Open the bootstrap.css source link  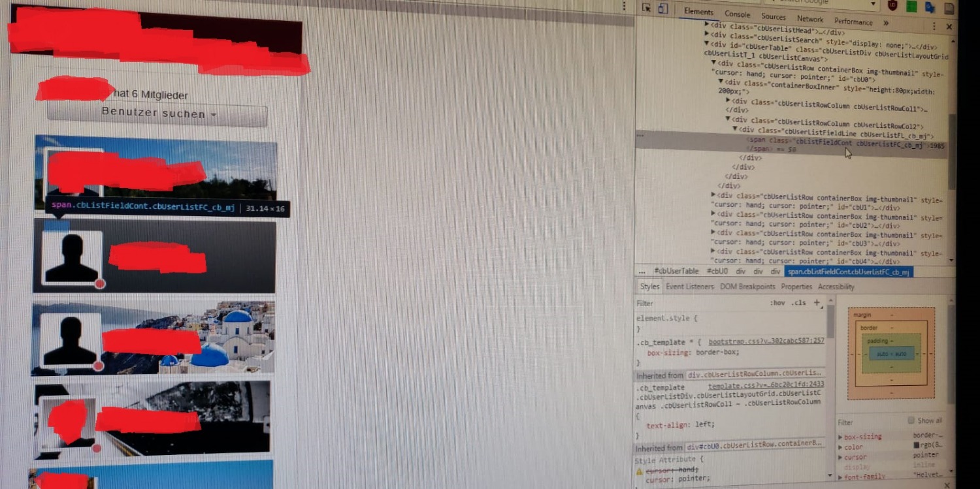pyautogui.click(x=766, y=341)
